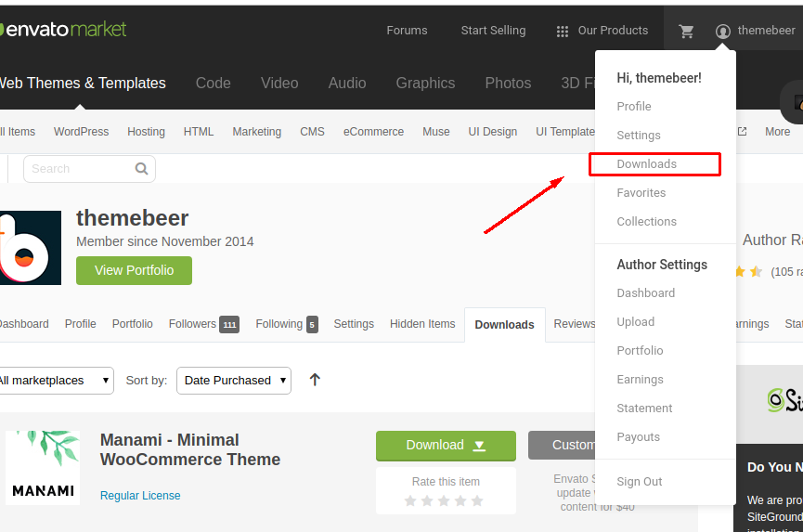Reverse sort order with the up arrow
Screen dimensions: 803x532
click(x=315, y=380)
